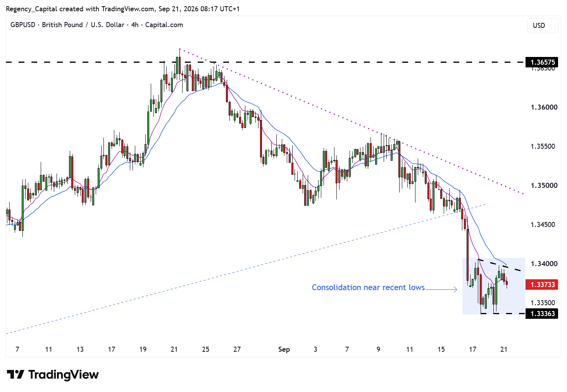
Task: Click the date label 3 on time axis
Action: coord(315,349)
